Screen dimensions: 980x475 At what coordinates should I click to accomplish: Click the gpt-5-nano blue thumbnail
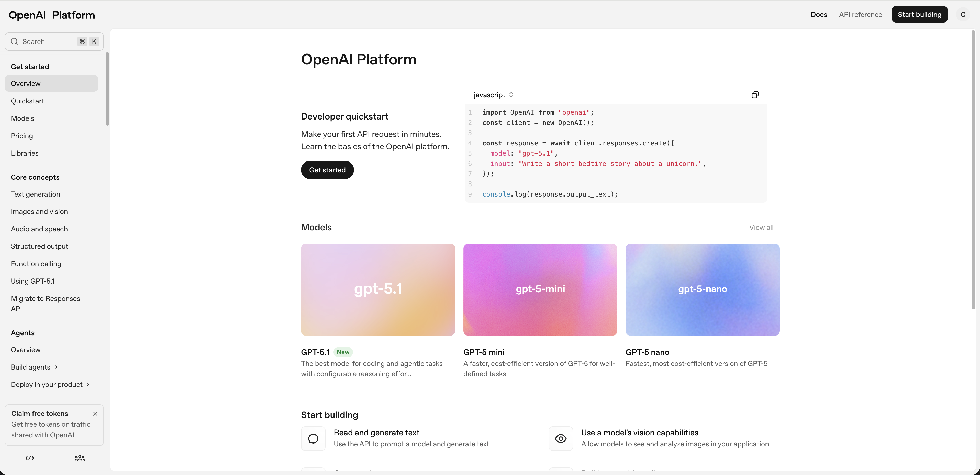tap(702, 290)
